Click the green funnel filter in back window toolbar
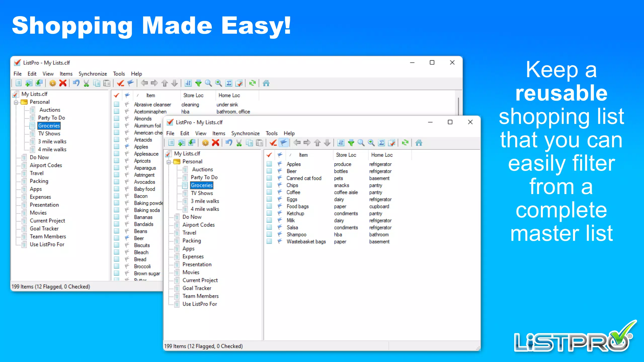 click(x=198, y=83)
